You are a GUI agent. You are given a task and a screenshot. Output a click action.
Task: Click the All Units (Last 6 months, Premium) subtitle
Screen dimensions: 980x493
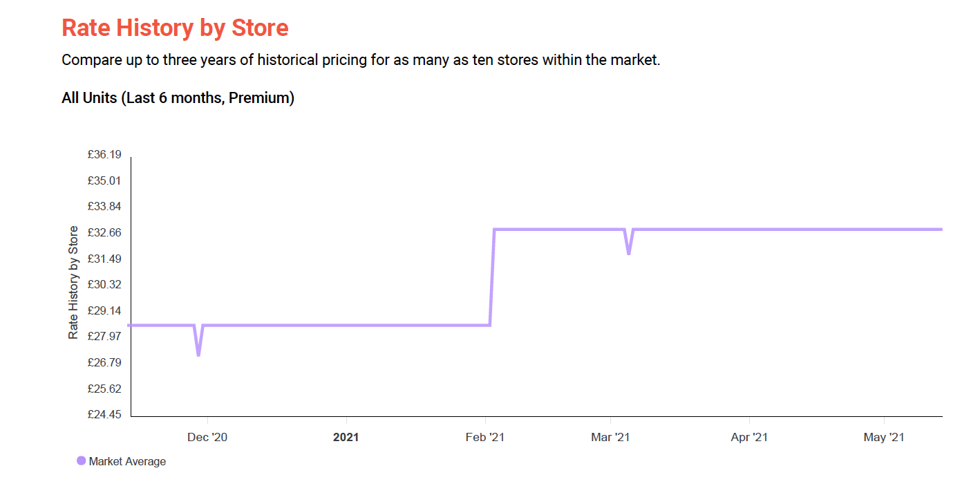(x=178, y=98)
